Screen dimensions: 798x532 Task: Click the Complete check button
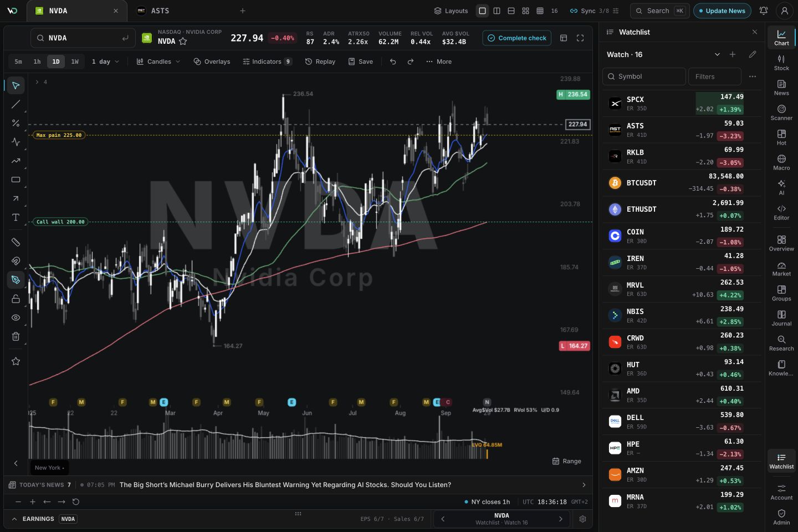(x=517, y=38)
